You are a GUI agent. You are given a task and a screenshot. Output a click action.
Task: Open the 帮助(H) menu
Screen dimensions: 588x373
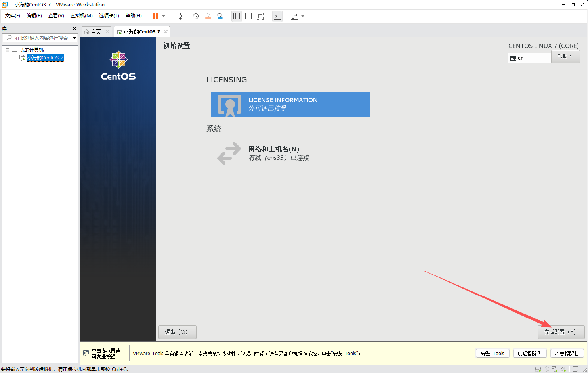134,16
